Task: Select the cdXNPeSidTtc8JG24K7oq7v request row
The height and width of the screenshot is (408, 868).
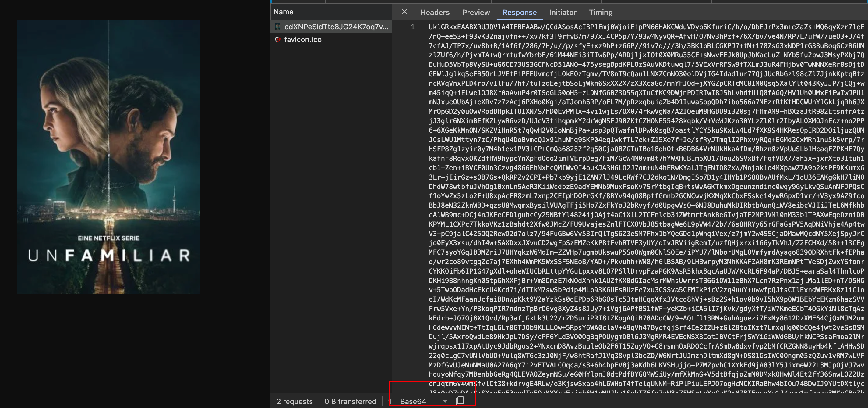Action: 331,27
